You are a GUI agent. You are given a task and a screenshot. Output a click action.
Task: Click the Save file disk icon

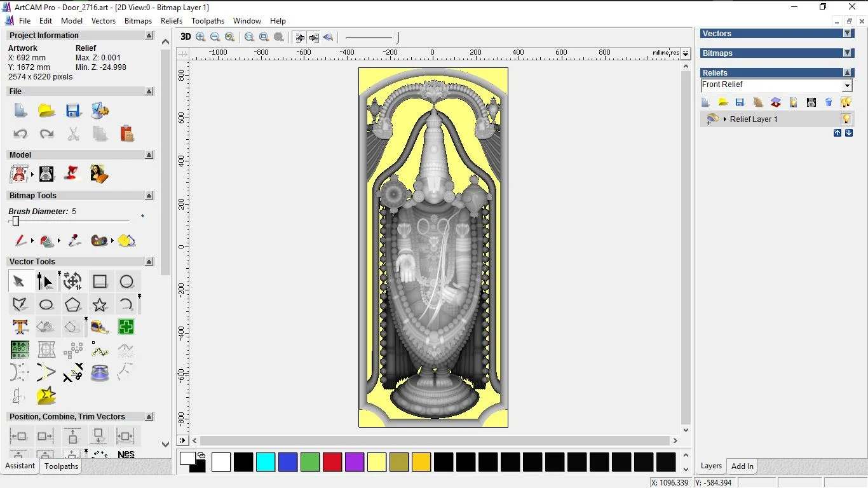coord(73,111)
